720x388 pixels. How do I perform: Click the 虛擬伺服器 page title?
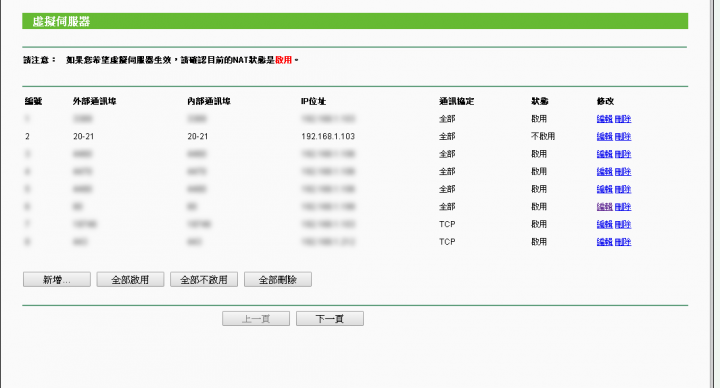pyautogui.click(x=61, y=22)
